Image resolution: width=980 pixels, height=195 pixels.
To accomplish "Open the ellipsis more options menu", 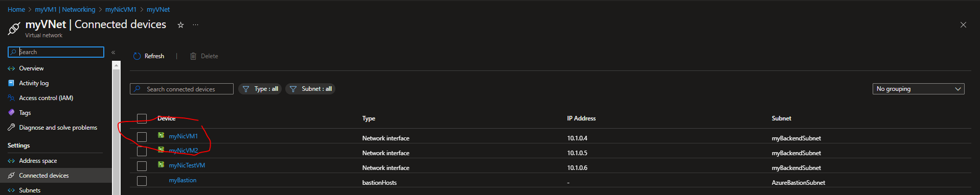I will pyautogui.click(x=195, y=25).
